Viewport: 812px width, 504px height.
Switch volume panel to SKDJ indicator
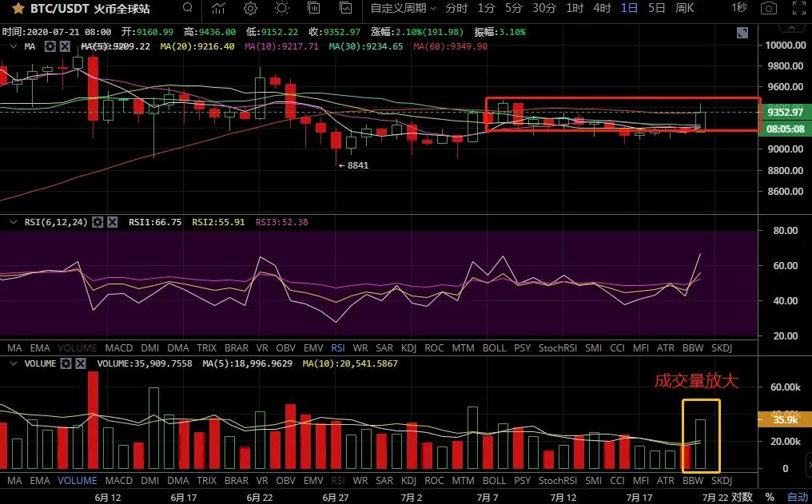[x=722, y=480]
